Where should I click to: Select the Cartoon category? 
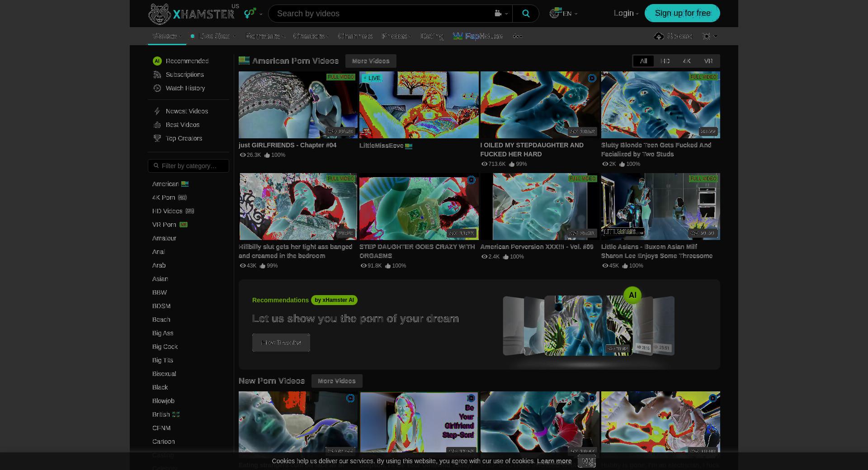(x=164, y=442)
